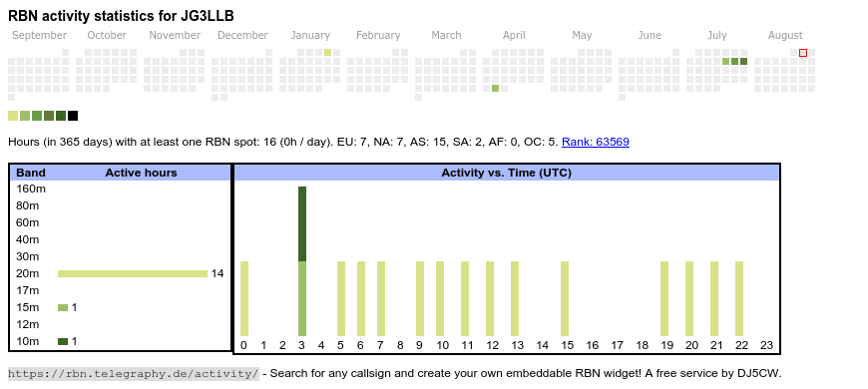Image resolution: width=868 pixels, height=389 pixels.
Task: Click the hour 23 axis label
Action: [766, 346]
